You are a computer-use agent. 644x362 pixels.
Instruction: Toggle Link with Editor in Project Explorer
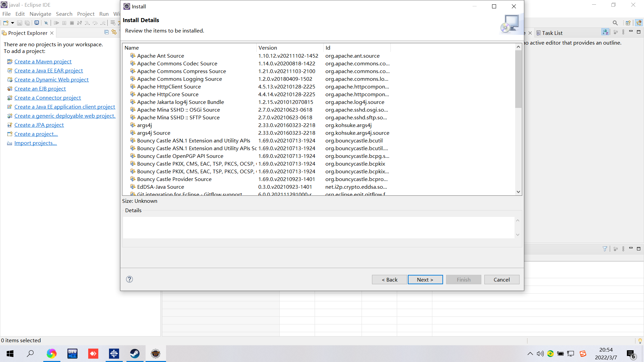114,33
